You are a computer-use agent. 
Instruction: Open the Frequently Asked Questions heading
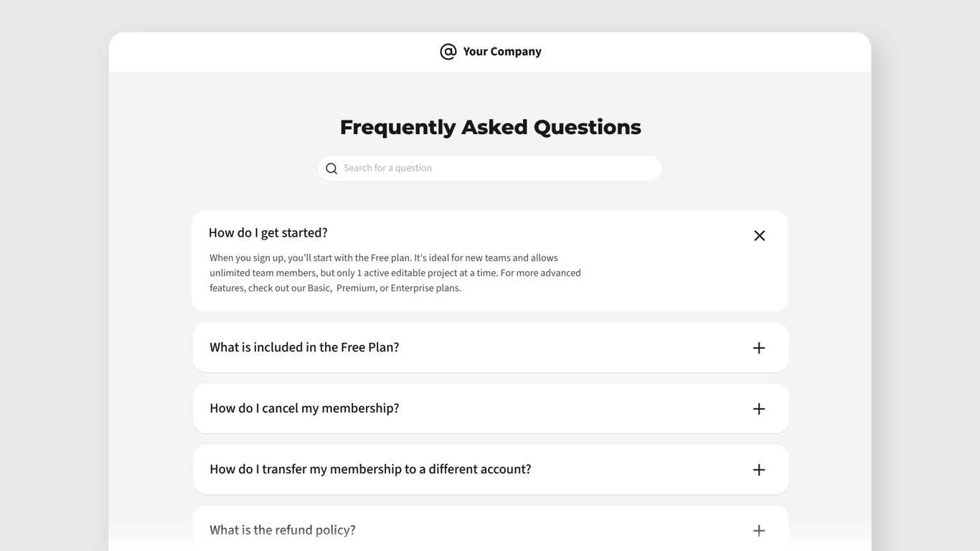pos(490,126)
